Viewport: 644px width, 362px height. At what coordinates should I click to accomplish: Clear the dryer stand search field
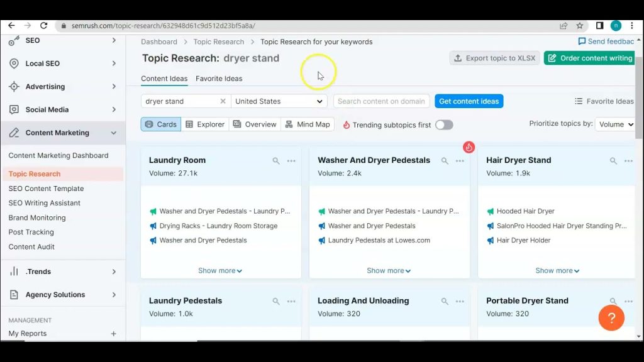point(223,101)
